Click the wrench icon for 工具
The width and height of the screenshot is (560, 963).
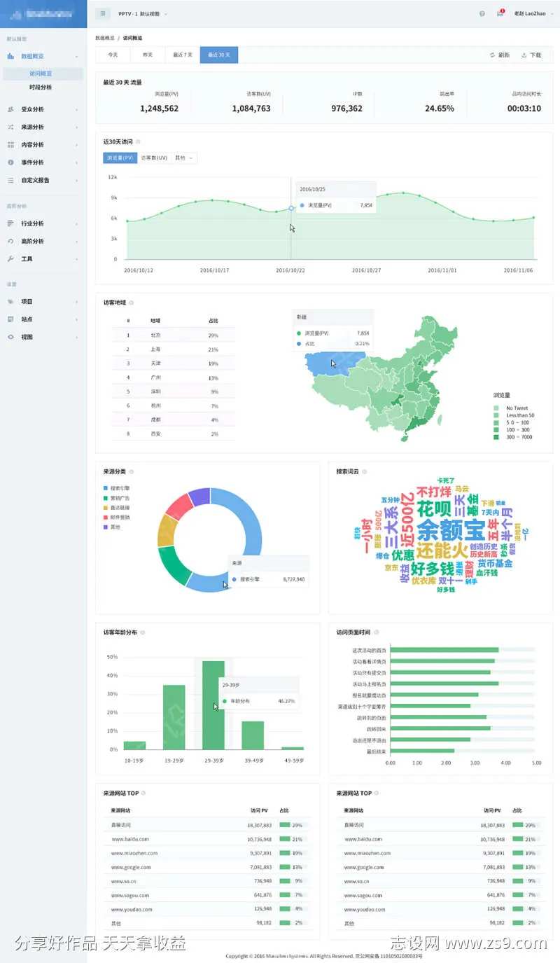pos(10,259)
